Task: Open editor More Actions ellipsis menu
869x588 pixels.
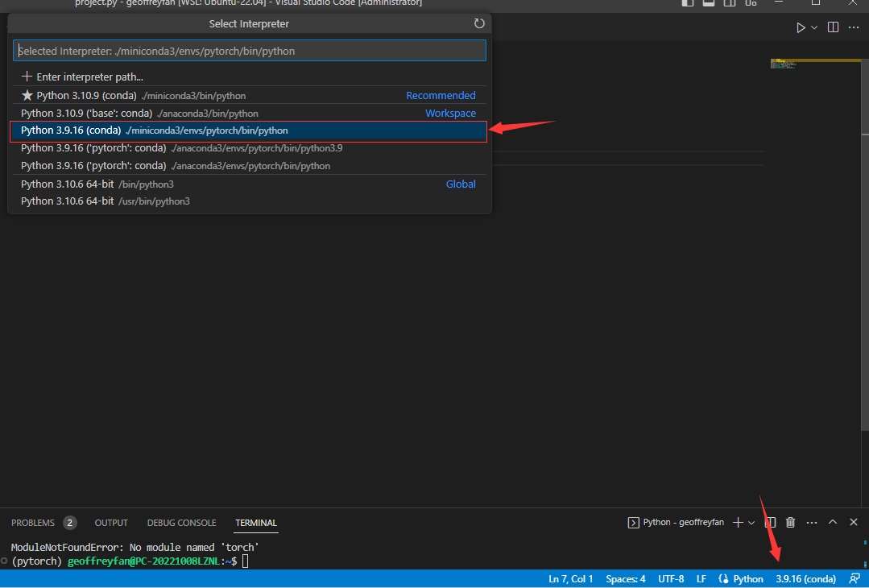Action: pos(855,27)
